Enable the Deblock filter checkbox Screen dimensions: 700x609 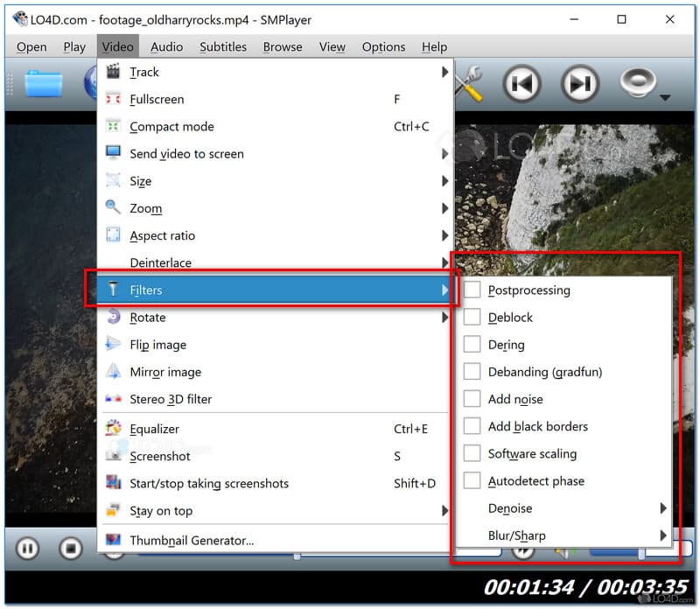click(x=472, y=318)
